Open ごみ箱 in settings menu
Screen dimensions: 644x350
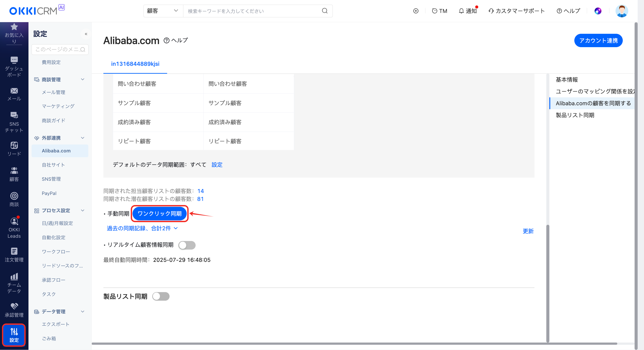49,338
